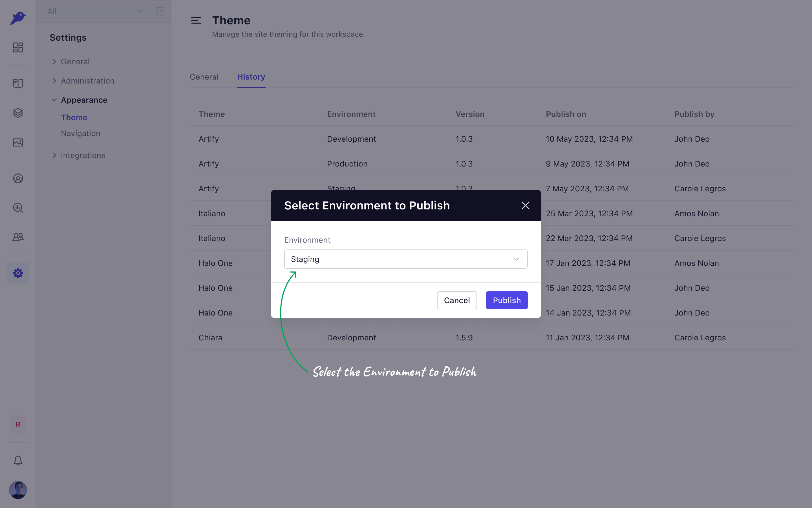Viewport: 812px width, 508px height.
Task: Click the Environment column header
Action: click(x=351, y=114)
